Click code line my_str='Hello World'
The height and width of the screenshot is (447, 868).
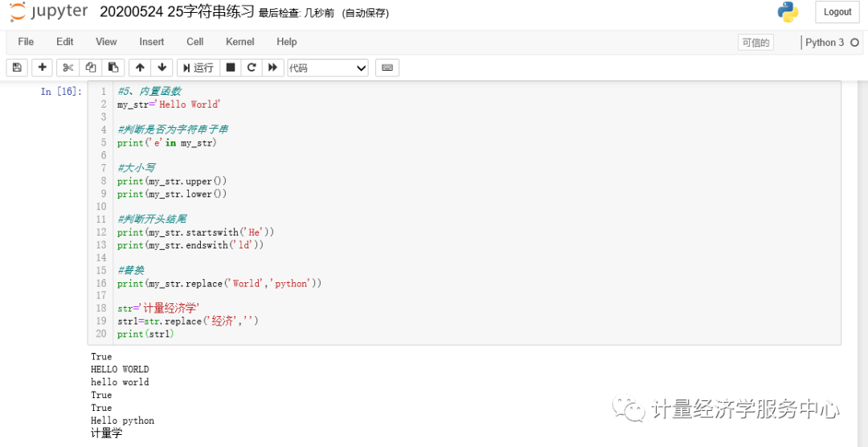click(169, 105)
